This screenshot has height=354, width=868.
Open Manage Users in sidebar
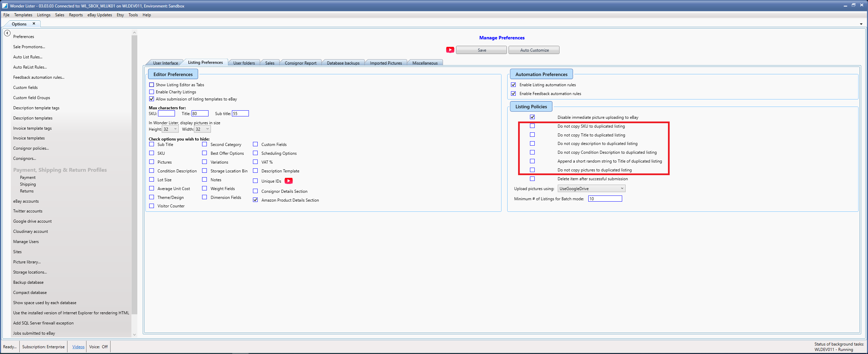(x=26, y=242)
